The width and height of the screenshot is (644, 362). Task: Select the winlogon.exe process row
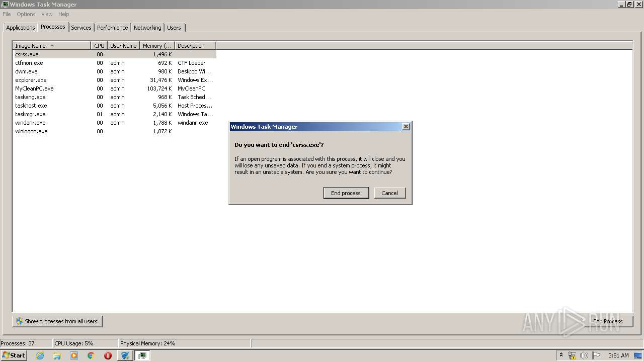(115, 131)
